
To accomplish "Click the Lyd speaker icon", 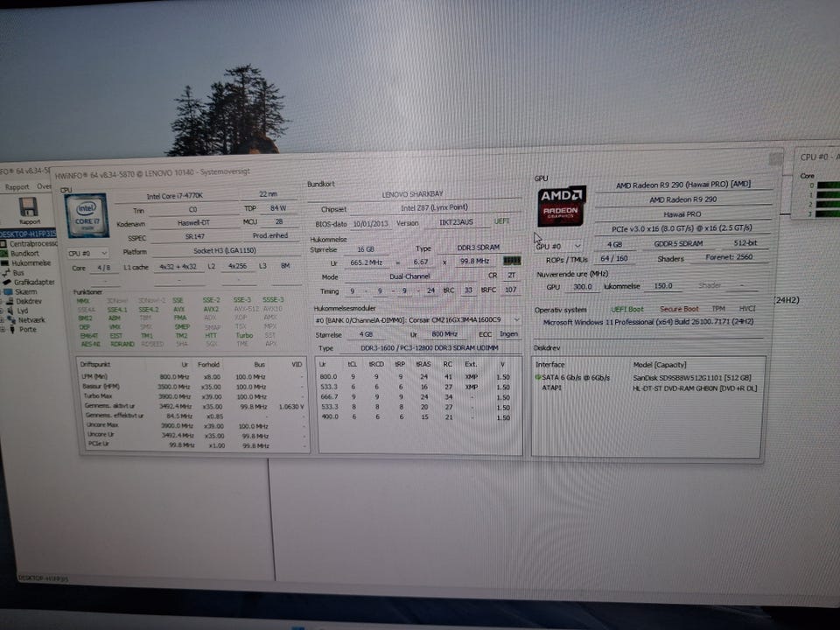I will [10, 310].
